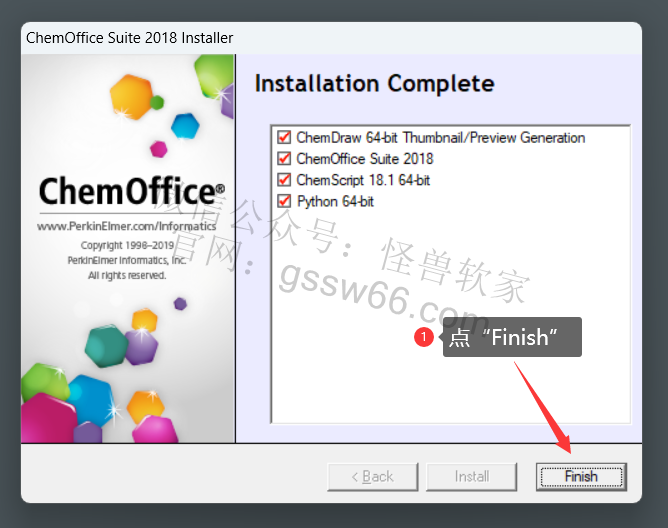Click the greyed-out Back button

coord(373,476)
